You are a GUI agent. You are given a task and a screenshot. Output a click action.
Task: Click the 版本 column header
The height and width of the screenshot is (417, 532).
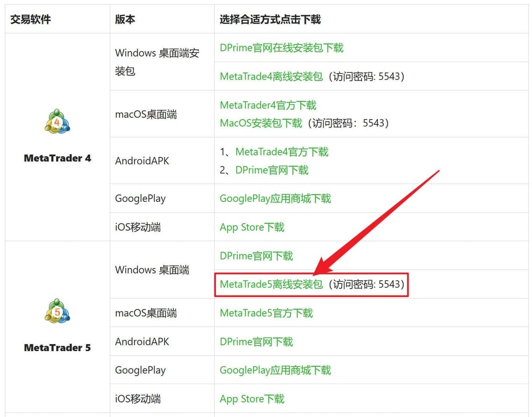(x=125, y=19)
